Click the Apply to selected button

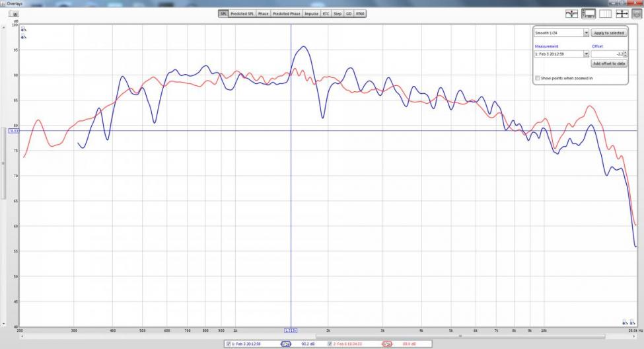[609, 33]
